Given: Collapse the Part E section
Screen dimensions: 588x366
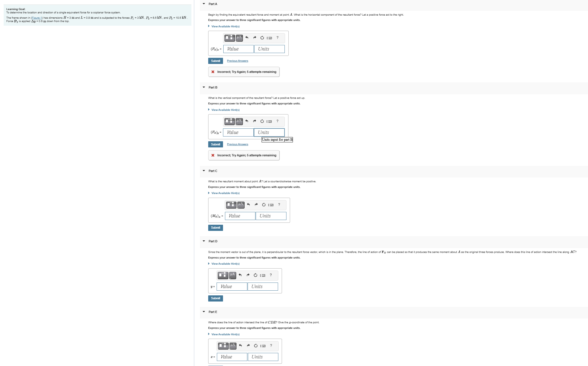Looking at the screenshot, I should 203,312.
